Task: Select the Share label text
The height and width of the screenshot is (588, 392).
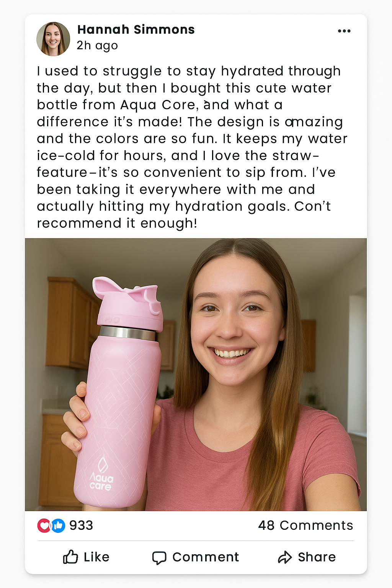Action: tap(317, 557)
